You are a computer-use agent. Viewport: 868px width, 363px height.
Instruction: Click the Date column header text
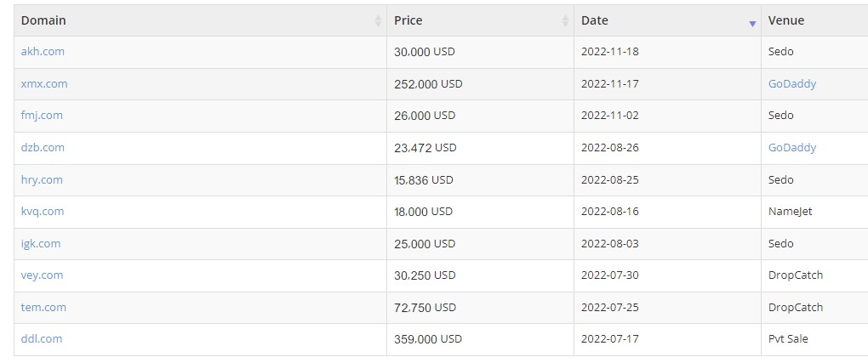coord(595,20)
